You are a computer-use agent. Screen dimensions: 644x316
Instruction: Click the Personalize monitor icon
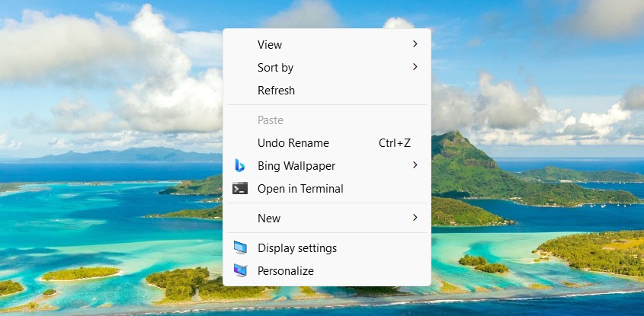pos(240,270)
